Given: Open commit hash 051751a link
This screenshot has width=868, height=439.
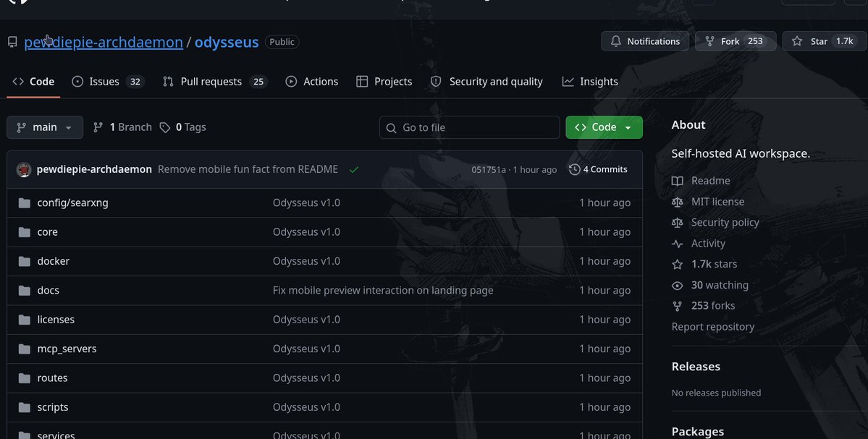Looking at the screenshot, I should tap(488, 170).
